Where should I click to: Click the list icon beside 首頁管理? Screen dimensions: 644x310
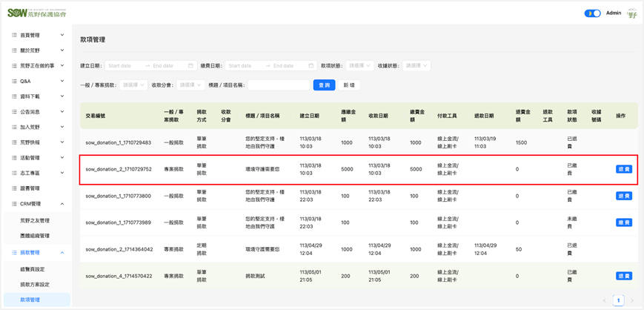[x=14, y=35]
